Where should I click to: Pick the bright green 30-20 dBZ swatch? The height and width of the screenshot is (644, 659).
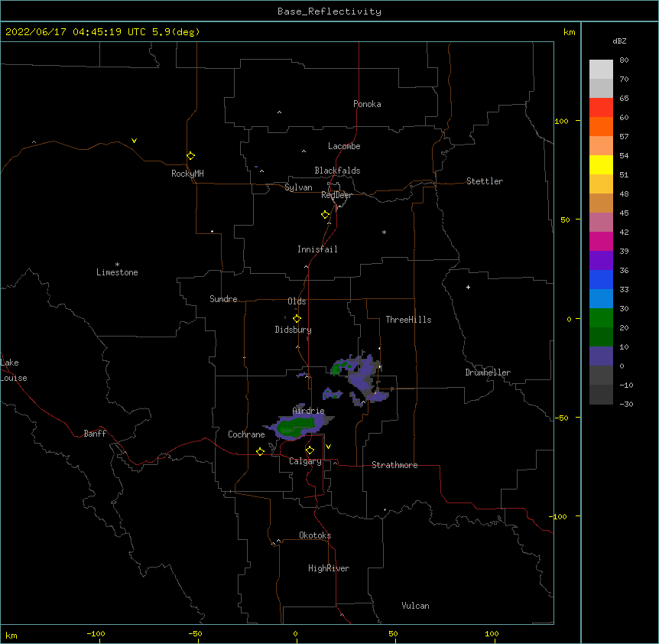click(601, 318)
